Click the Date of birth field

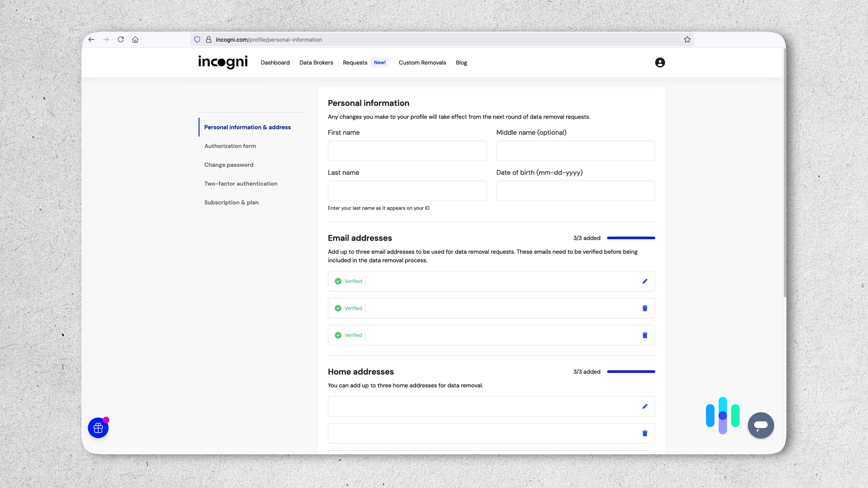click(575, 191)
